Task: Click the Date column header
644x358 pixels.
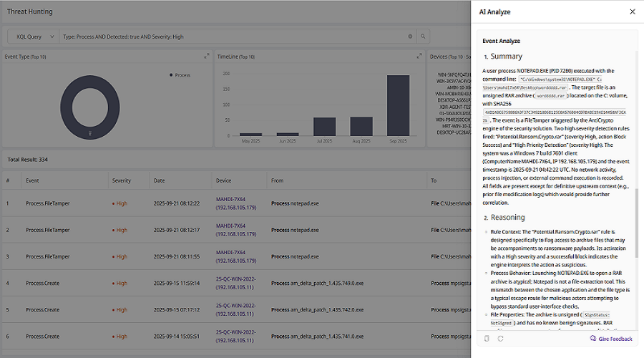Action: click(159, 181)
